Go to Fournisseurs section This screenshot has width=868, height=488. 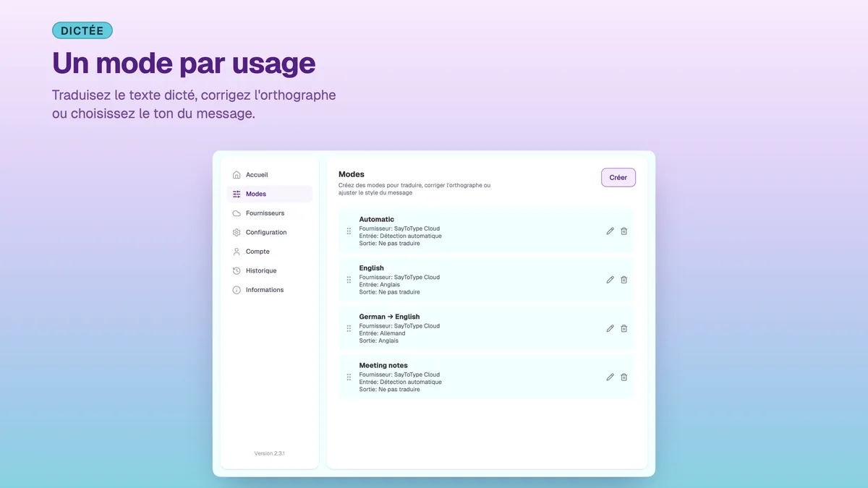tap(269, 213)
